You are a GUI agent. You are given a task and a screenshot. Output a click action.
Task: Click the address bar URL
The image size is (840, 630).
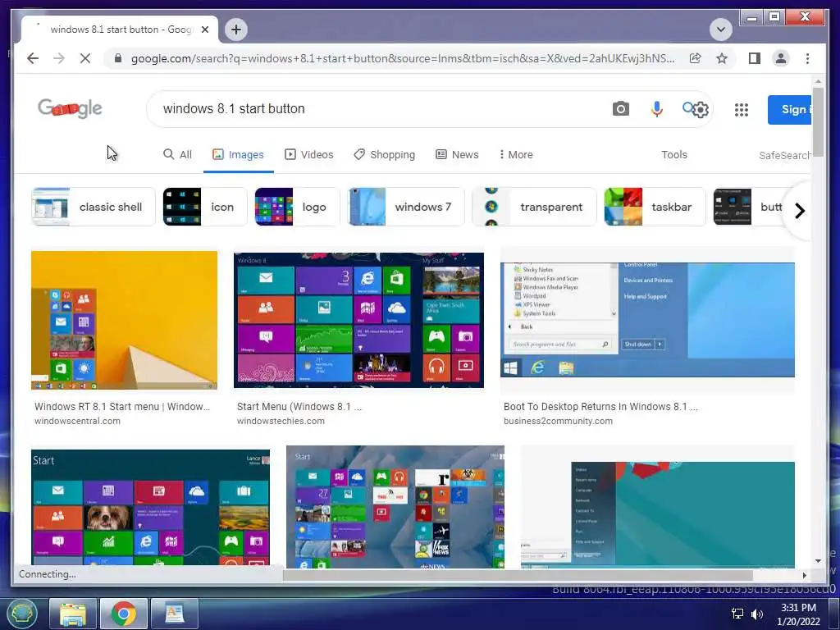402,58
